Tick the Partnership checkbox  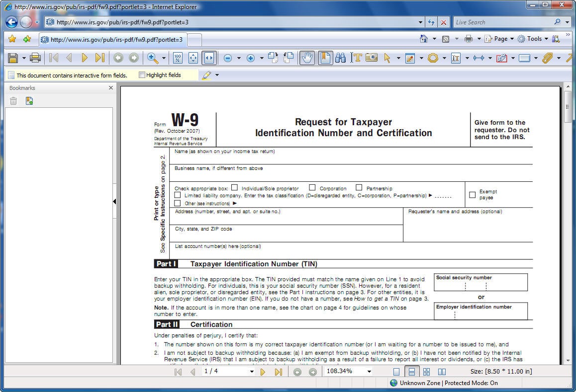359,188
